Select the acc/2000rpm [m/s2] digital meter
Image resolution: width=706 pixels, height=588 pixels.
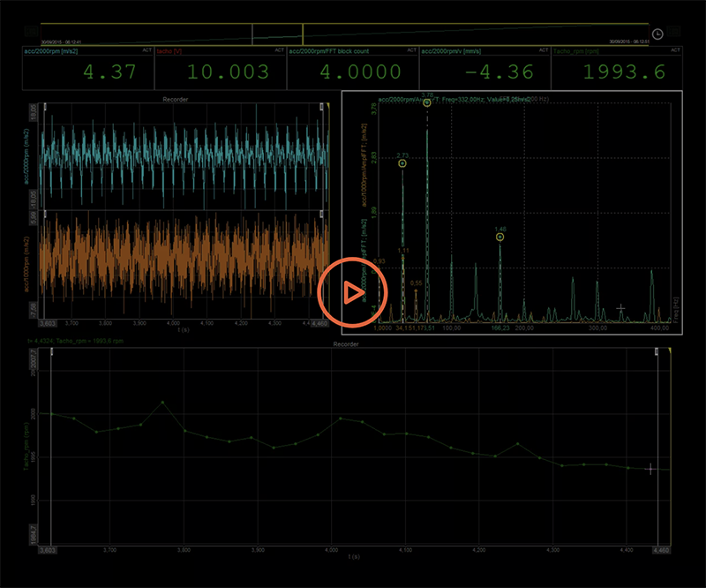[87, 69]
